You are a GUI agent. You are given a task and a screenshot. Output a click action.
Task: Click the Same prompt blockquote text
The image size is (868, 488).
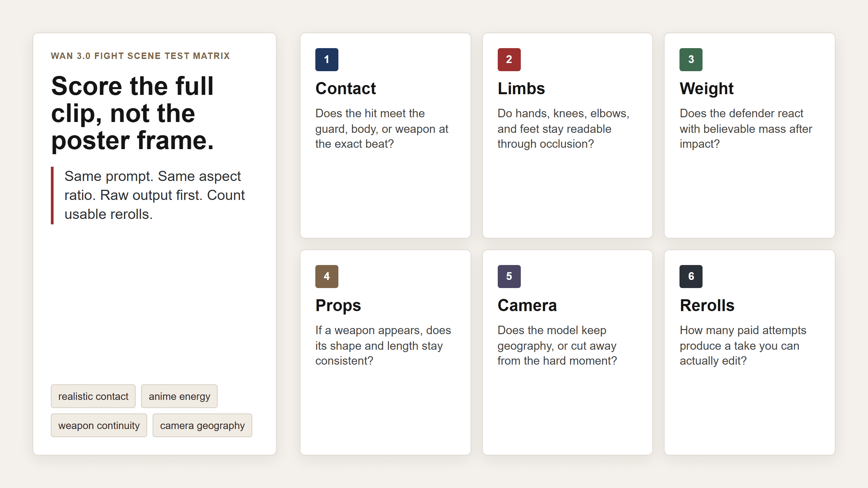(155, 195)
